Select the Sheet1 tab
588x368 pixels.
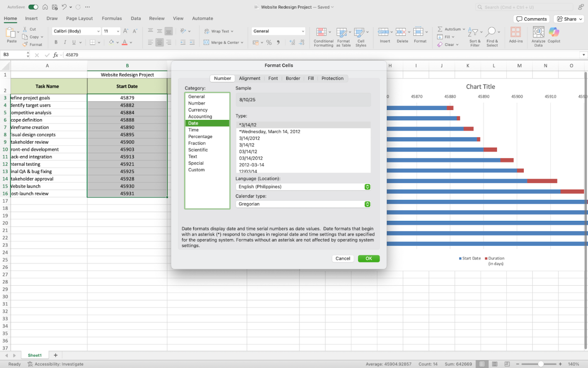(x=34, y=355)
